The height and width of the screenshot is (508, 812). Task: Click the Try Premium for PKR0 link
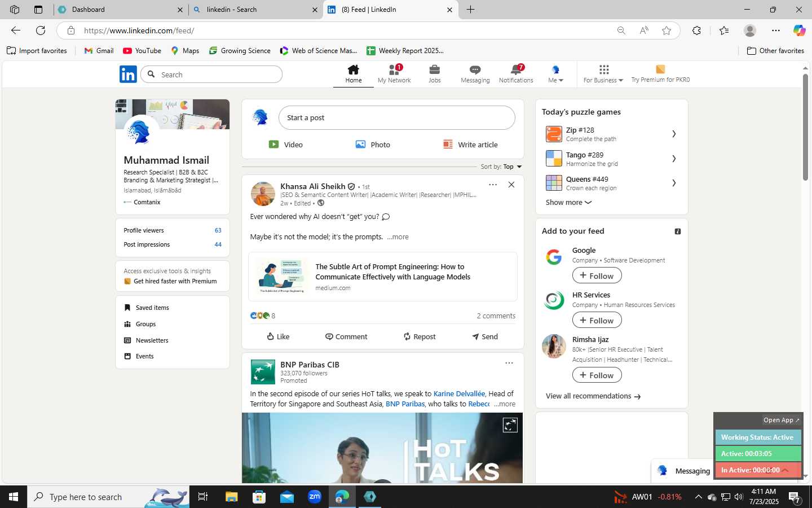coord(660,74)
